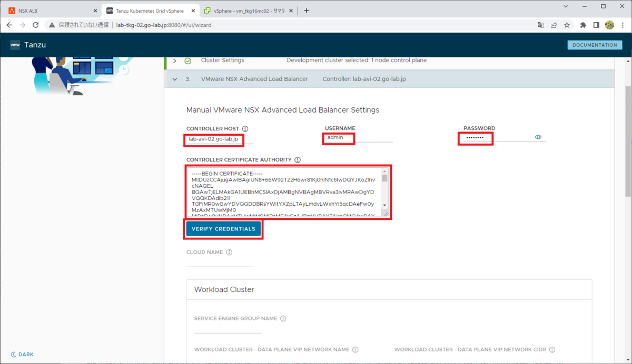Click the Controller Host input field

click(x=220, y=138)
